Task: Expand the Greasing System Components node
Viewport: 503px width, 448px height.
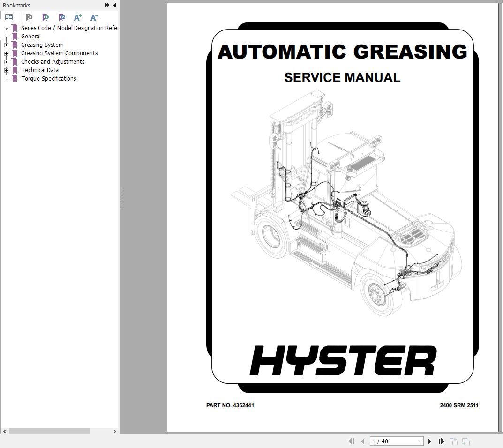Action: [7, 53]
